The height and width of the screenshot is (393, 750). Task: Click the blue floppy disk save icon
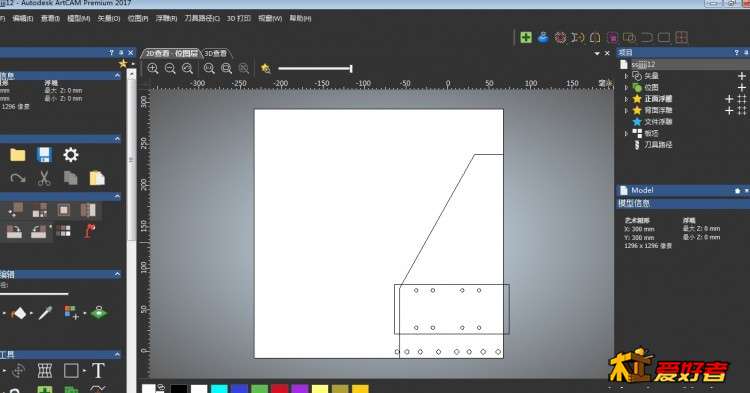coord(44,155)
